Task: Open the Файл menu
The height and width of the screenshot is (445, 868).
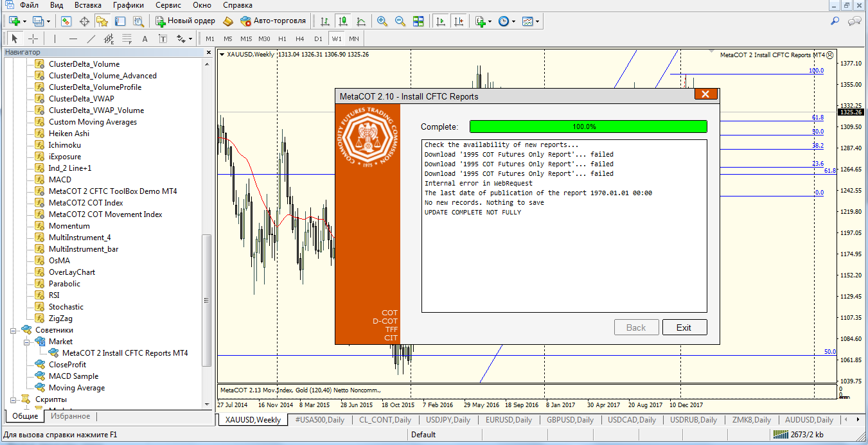Action: point(29,5)
